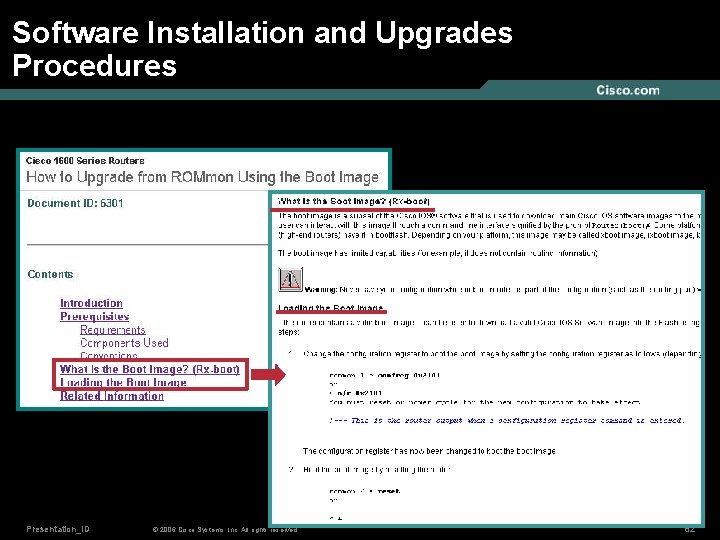Click the slide title 'Software Installation and Upgrades'
Screen dimensions: 720x540
coord(262,33)
